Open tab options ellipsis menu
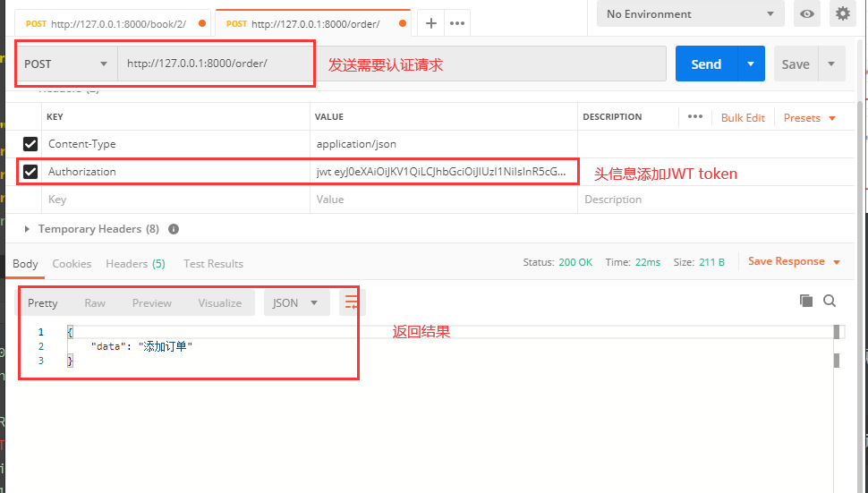 (457, 23)
